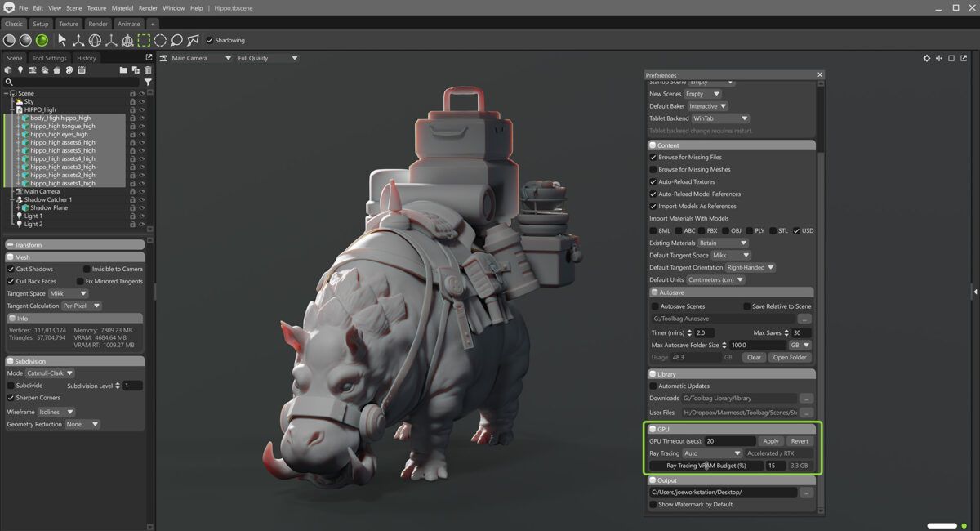Image resolution: width=980 pixels, height=531 pixels.
Task: Activate the rectangular marquee selection tool
Action: (x=144, y=40)
